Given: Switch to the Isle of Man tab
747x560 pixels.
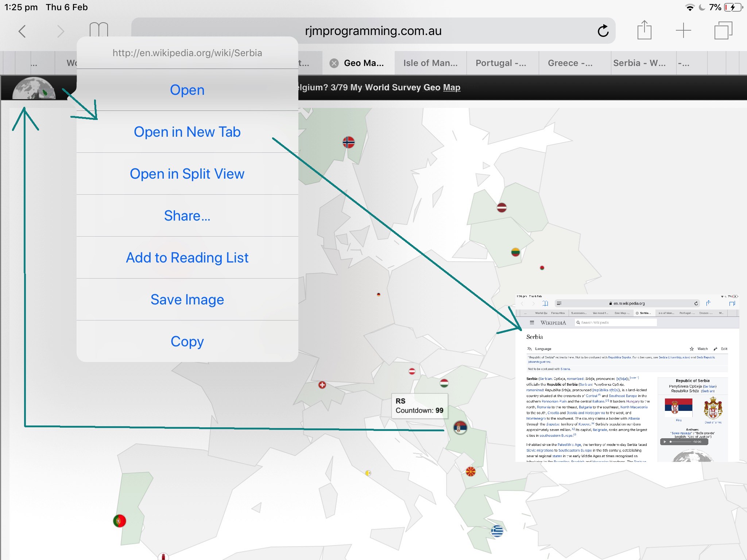Looking at the screenshot, I should (430, 63).
